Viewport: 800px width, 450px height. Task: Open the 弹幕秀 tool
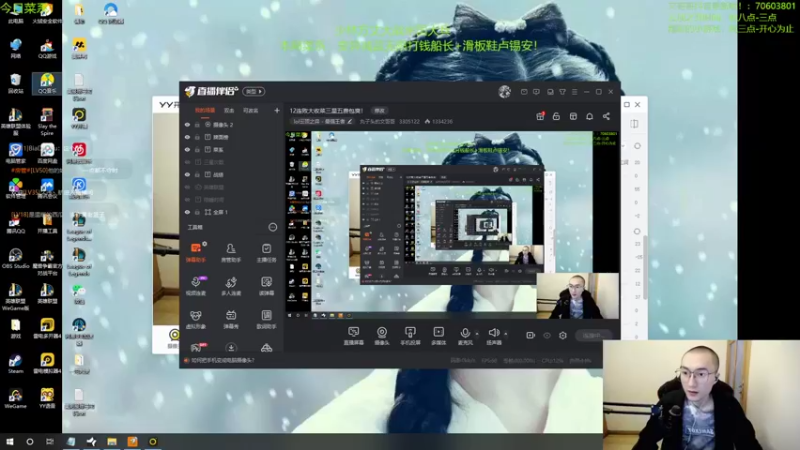[x=231, y=319]
